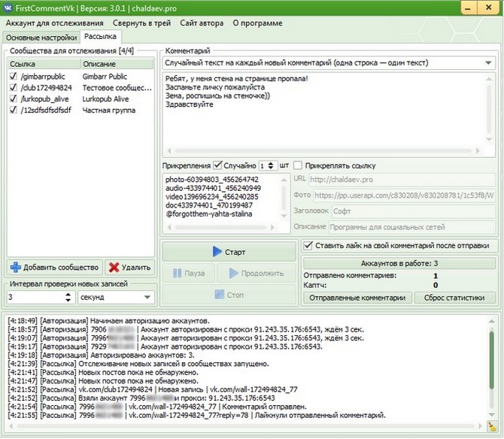504x439 pixels.
Task: Minimize the FirstCommentVk window
Action: [x=469, y=8]
